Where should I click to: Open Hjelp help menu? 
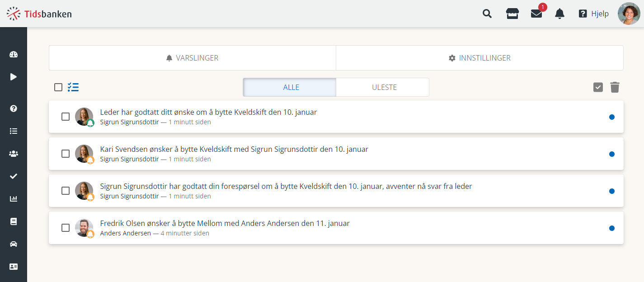coord(594,14)
